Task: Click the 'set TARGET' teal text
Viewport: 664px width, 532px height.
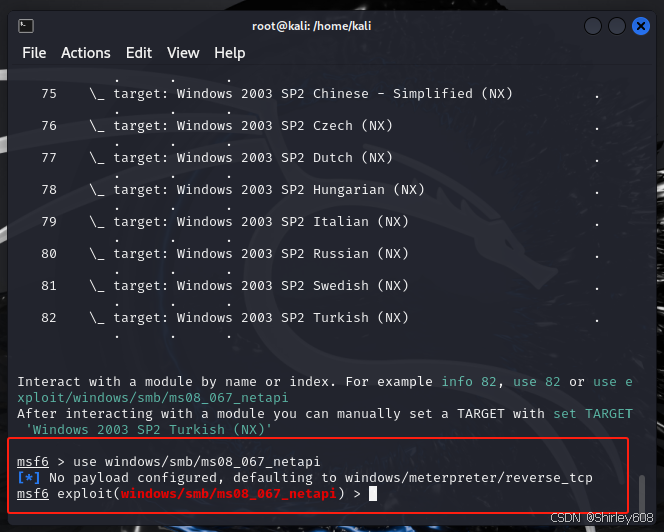Action: pyautogui.click(x=593, y=413)
